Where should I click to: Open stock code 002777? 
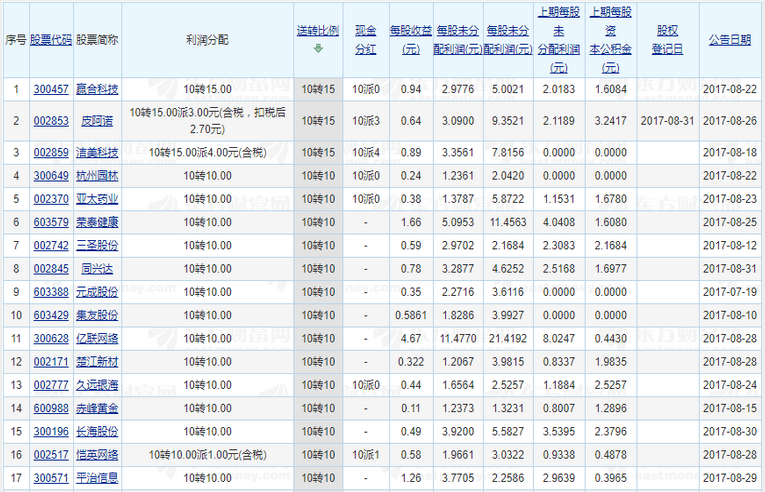pyautogui.click(x=51, y=385)
